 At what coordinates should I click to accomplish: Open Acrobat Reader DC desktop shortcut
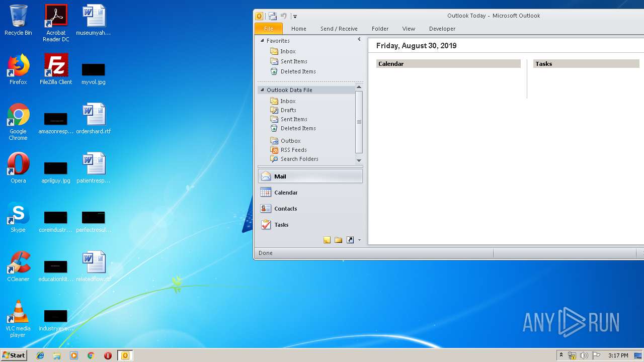pos(56,23)
